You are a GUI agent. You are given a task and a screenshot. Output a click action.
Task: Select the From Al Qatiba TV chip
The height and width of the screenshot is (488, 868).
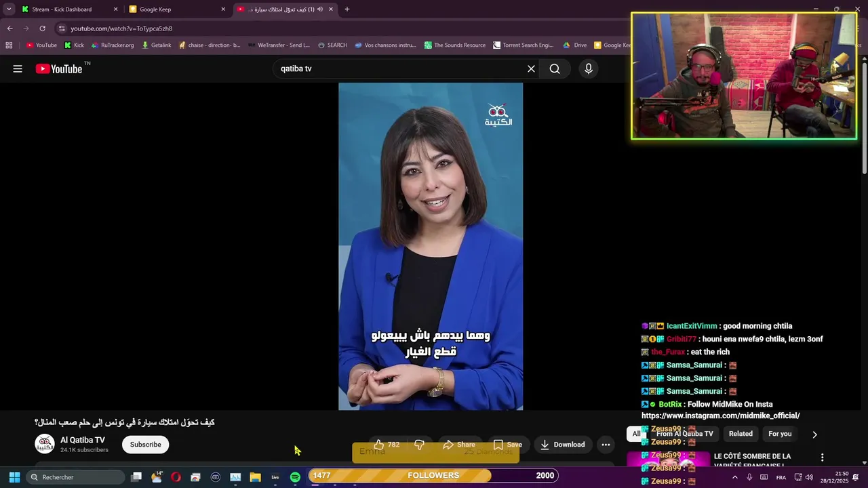pos(684,434)
